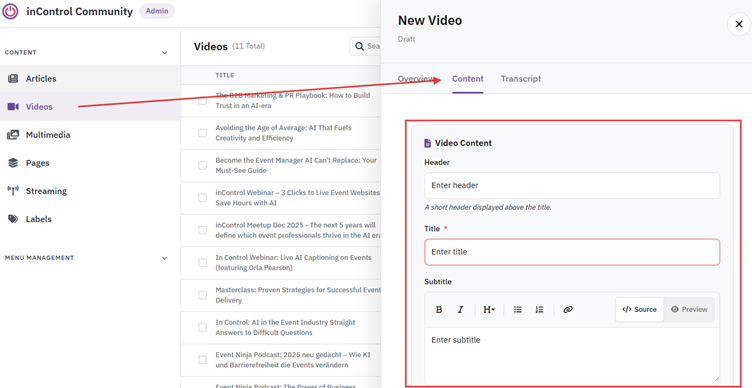This screenshot has width=752, height=388.
Task: Click the Pages stack icon
Action: (13, 163)
